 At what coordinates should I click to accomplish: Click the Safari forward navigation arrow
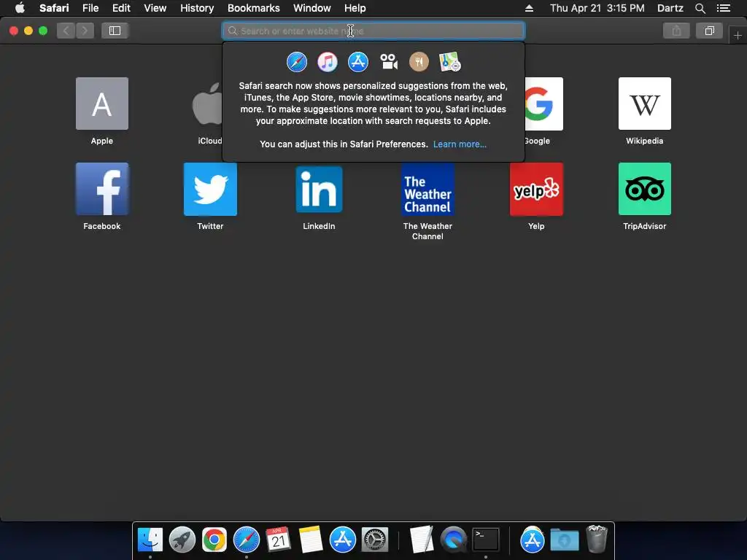(85, 31)
